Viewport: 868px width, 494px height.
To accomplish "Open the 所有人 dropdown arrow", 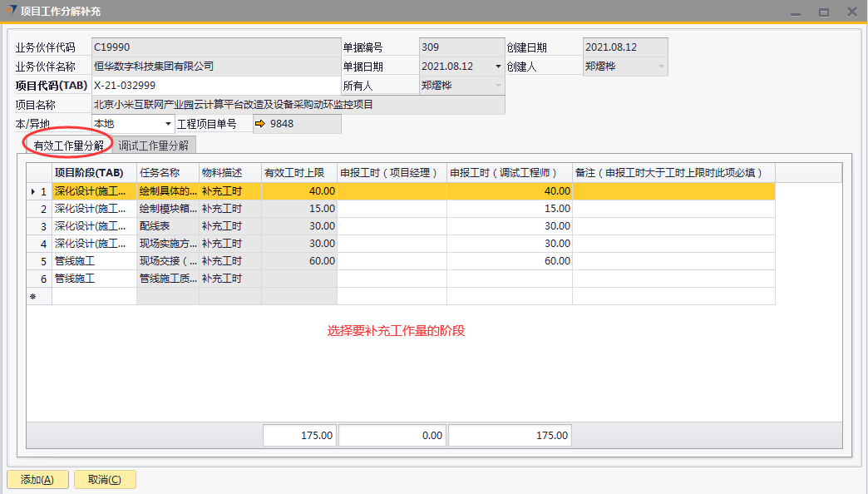I will pos(498,86).
